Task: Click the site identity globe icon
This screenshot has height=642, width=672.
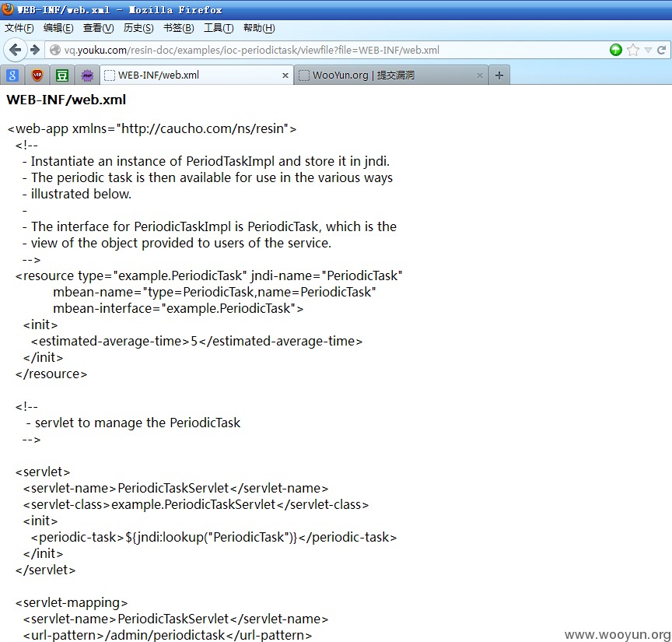Action: coord(55,50)
